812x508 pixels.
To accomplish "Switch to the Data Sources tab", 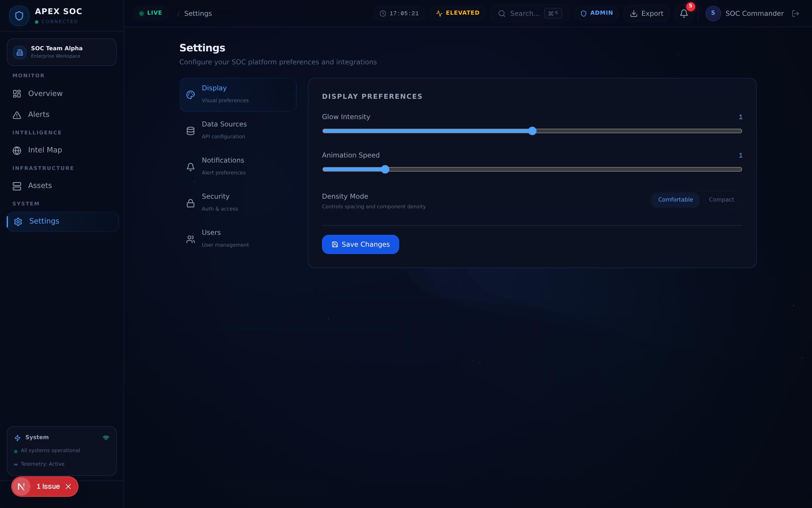I will [x=238, y=131].
